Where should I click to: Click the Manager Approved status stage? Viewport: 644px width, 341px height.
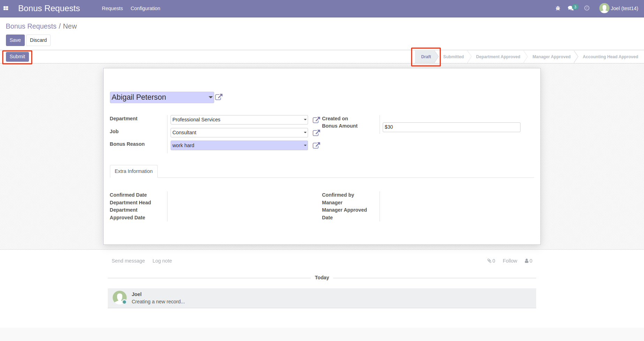click(x=551, y=57)
